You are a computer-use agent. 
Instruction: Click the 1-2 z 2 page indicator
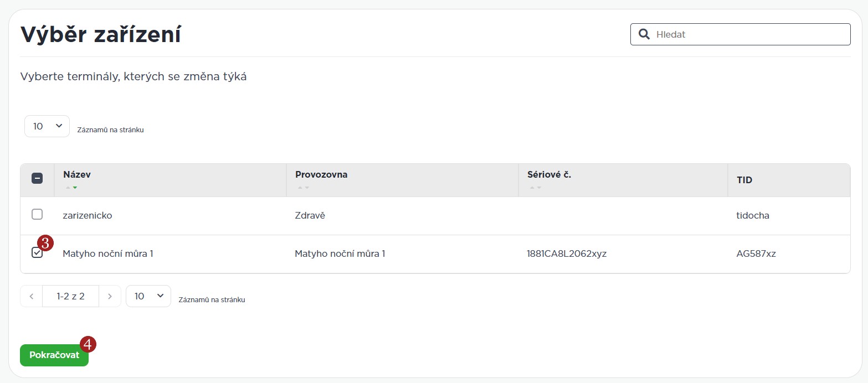[x=70, y=296]
